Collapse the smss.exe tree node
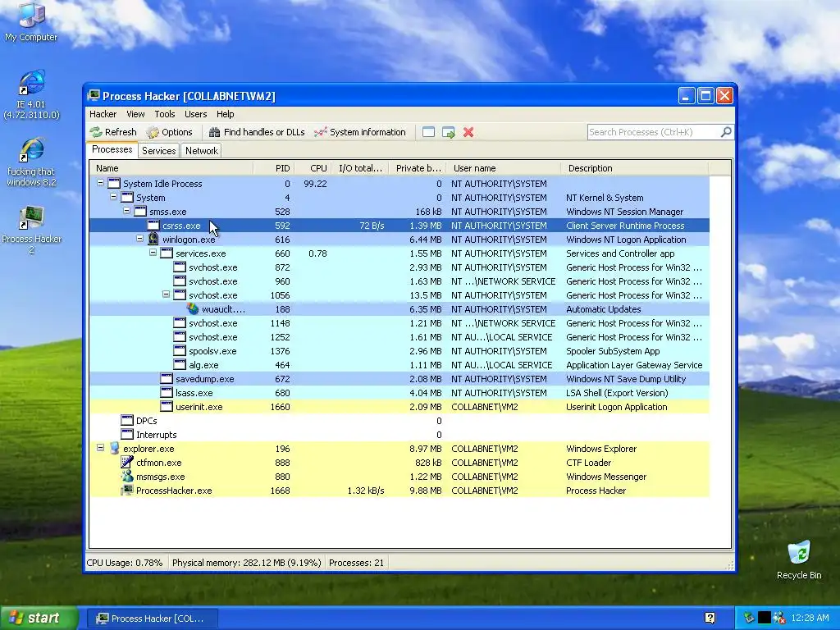The image size is (840, 630). point(126,211)
